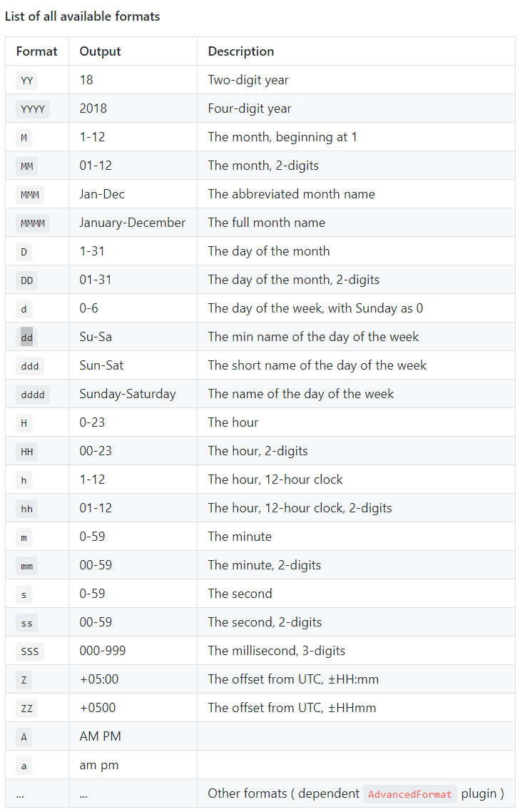
Task: Click the highlighted dd format code
Action: 27,337
